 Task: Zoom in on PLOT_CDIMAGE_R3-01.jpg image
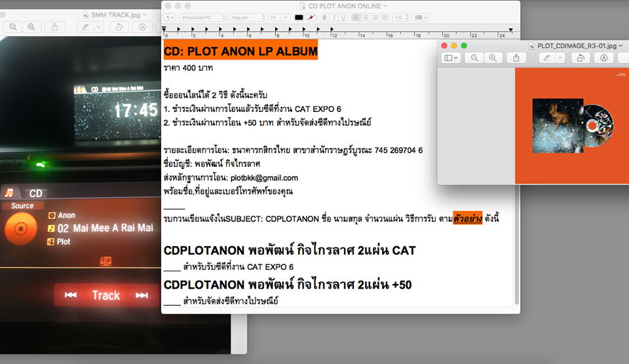(x=493, y=58)
